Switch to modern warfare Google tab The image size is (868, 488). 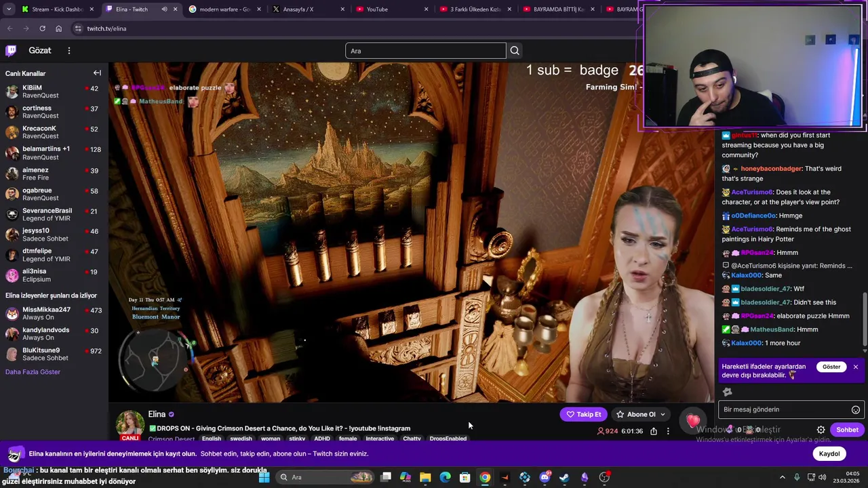224,9
